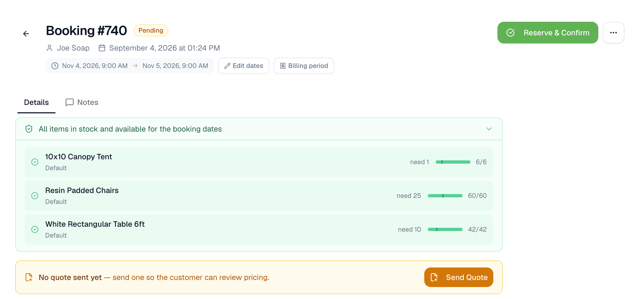Click the Pending status badge

pyautogui.click(x=151, y=30)
